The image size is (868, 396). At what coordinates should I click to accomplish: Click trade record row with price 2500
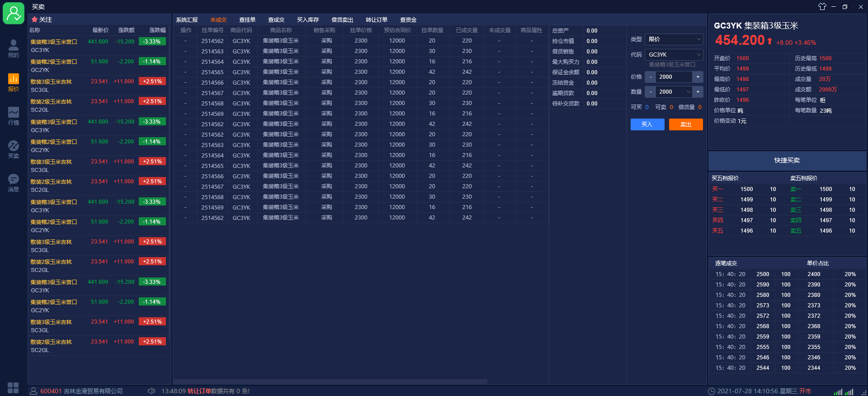[x=787, y=274]
